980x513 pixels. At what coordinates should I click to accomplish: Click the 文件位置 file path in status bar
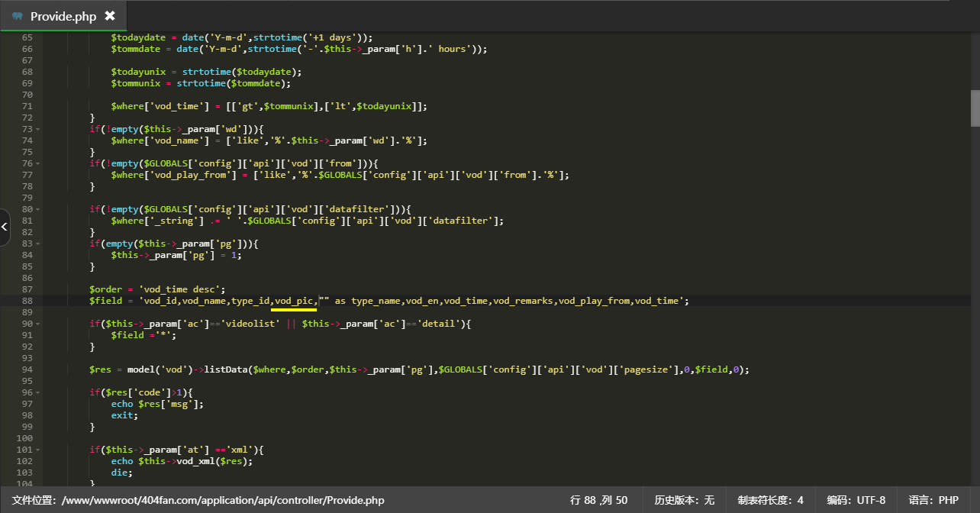[x=198, y=500]
